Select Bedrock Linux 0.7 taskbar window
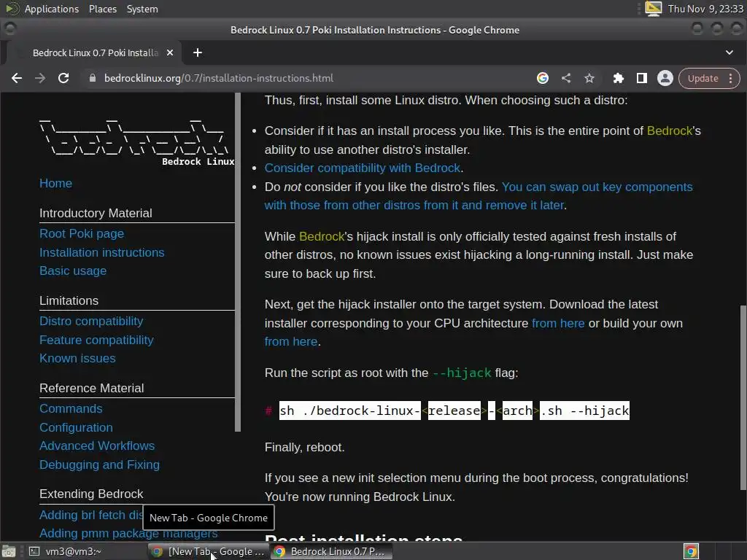Image resolution: width=747 pixels, height=560 pixels. click(x=332, y=551)
